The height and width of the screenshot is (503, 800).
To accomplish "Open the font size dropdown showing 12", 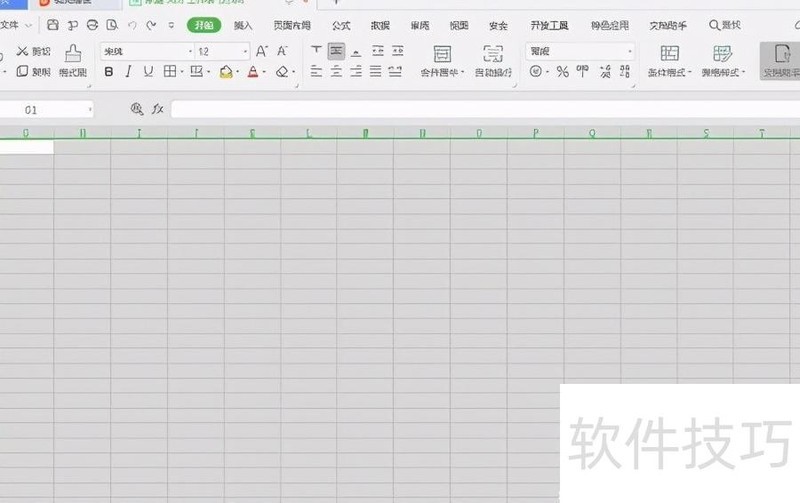I will [x=245, y=52].
